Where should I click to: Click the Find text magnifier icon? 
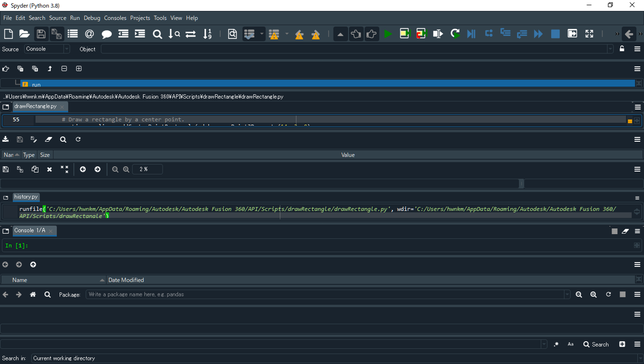157,34
